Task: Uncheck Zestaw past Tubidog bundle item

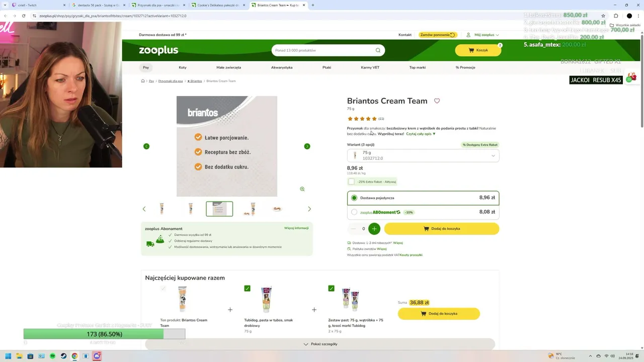Action: point(331,288)
